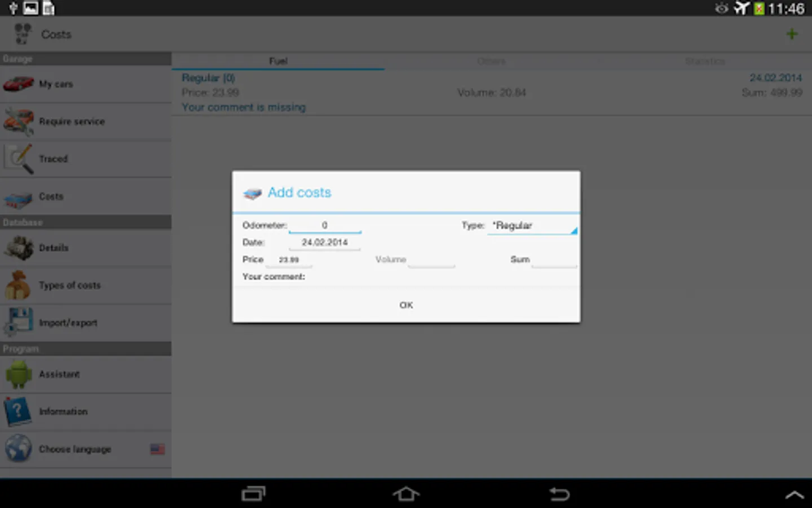Tap the battery status icon
The height and width of the screenshot is (508, 812).
759,8
